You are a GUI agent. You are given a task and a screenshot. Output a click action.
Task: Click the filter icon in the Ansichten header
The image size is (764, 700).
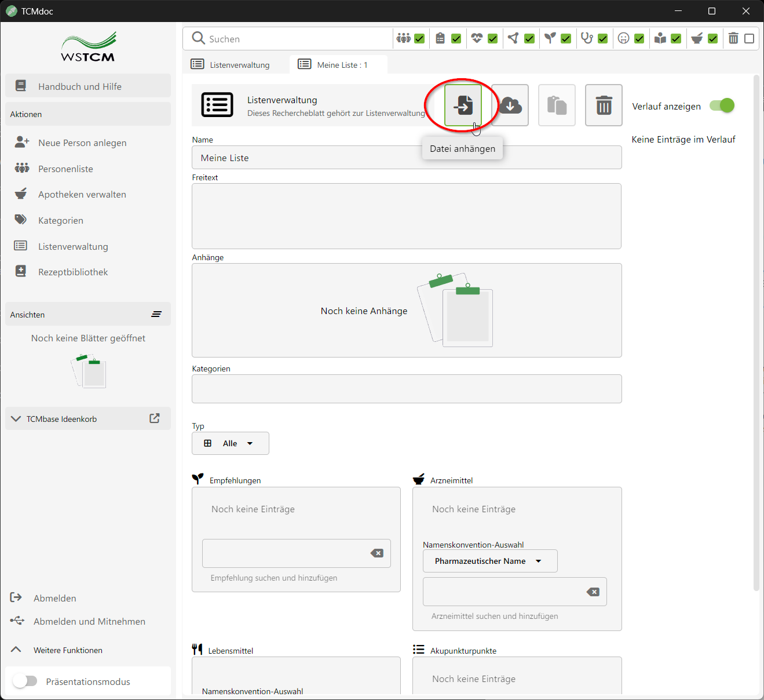[156, 314]
